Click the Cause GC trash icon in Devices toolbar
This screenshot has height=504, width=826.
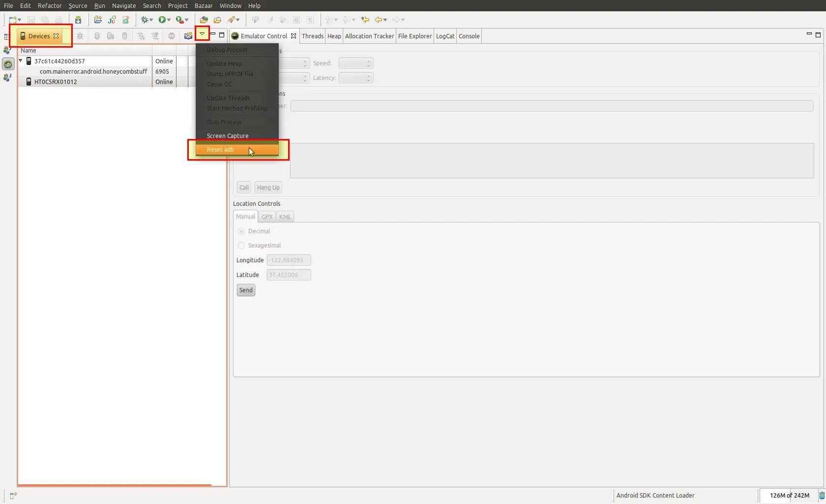[124, 36]
